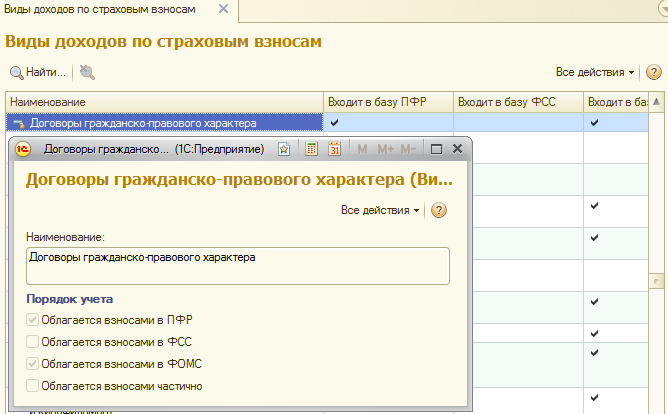Toggle the Облагается взносами в ПФР checkbox
The width and height of the screenshot is (668, 414).
point(32,320)
